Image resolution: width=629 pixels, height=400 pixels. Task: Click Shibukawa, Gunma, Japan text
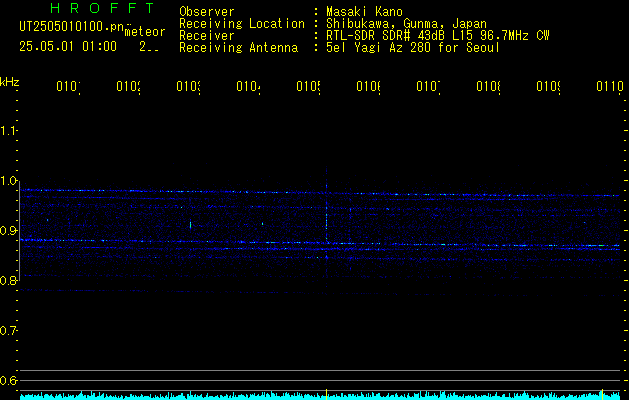click(406, 24)
